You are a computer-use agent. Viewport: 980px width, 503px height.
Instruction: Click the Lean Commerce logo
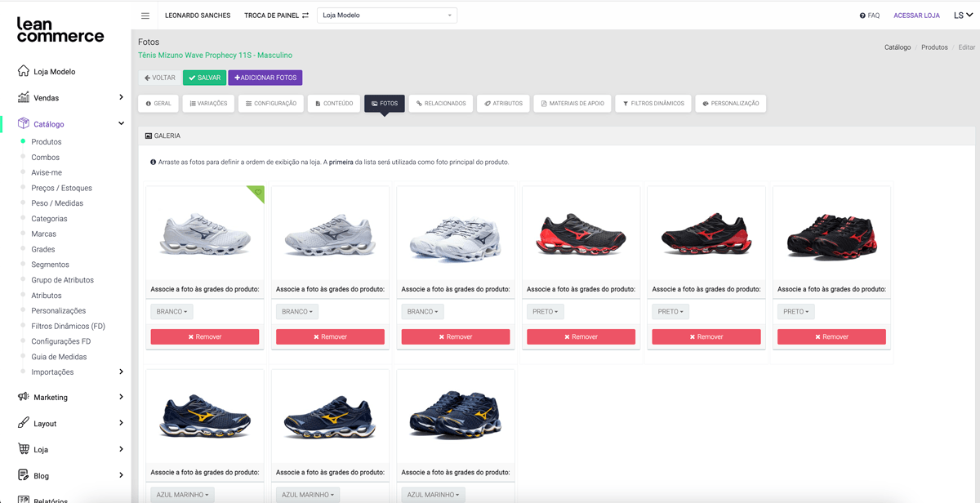[60, 30]
